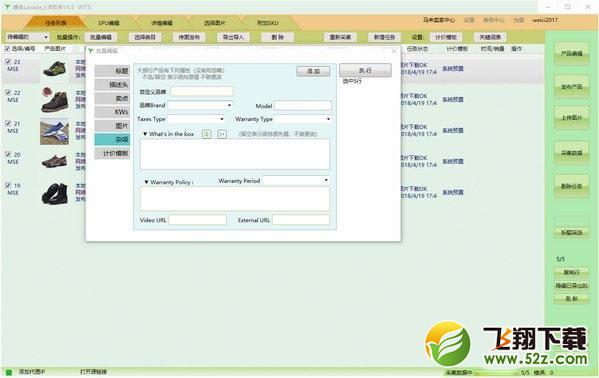Close the batch edit dialog with X
The height and width of the screenshot is (378, 599).
click(394, 51)
